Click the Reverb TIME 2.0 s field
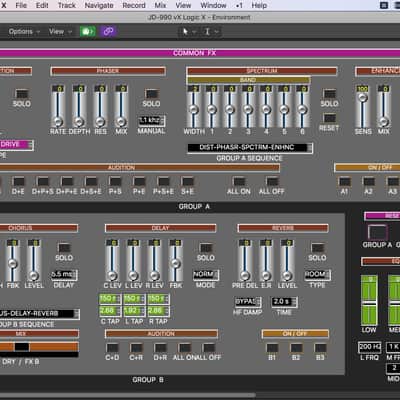 click(284, 302)
